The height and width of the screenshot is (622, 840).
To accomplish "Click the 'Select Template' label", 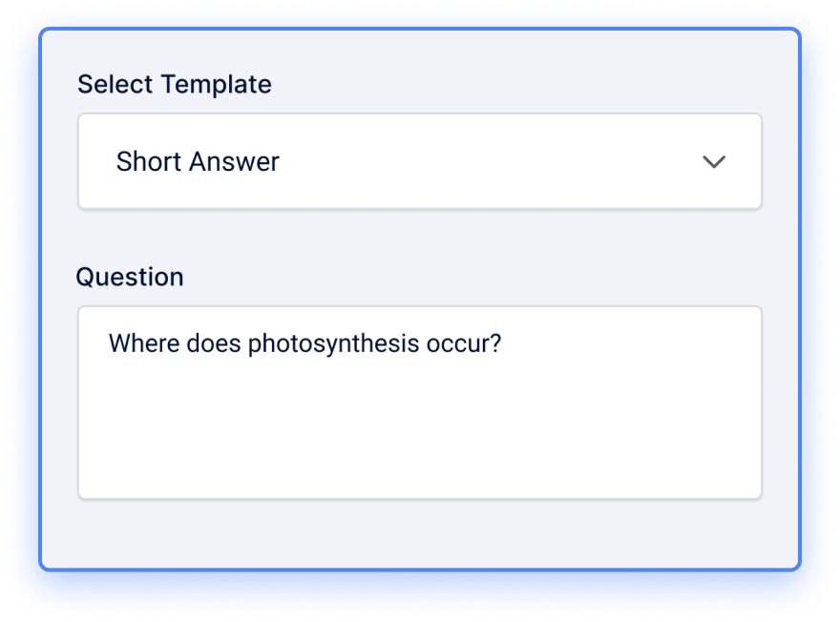I will click(x=174, y=85).
